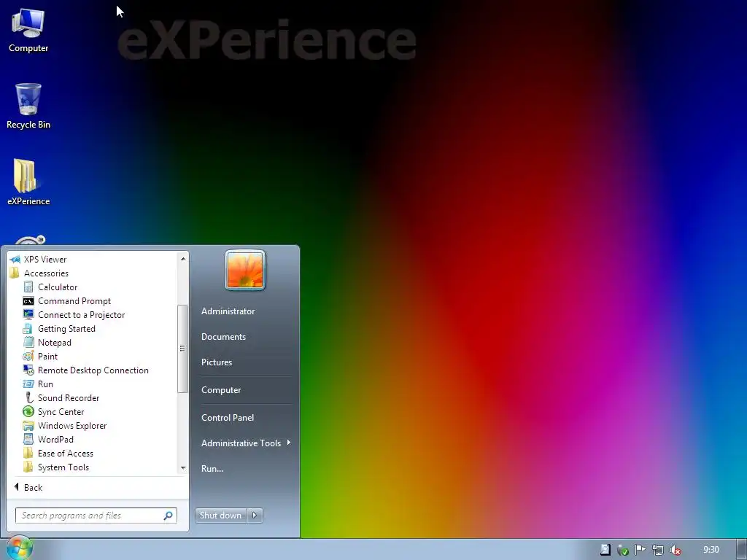Expand the Ease of Access folder
This screenshot has width=747, height=560.
coord(65,454)
